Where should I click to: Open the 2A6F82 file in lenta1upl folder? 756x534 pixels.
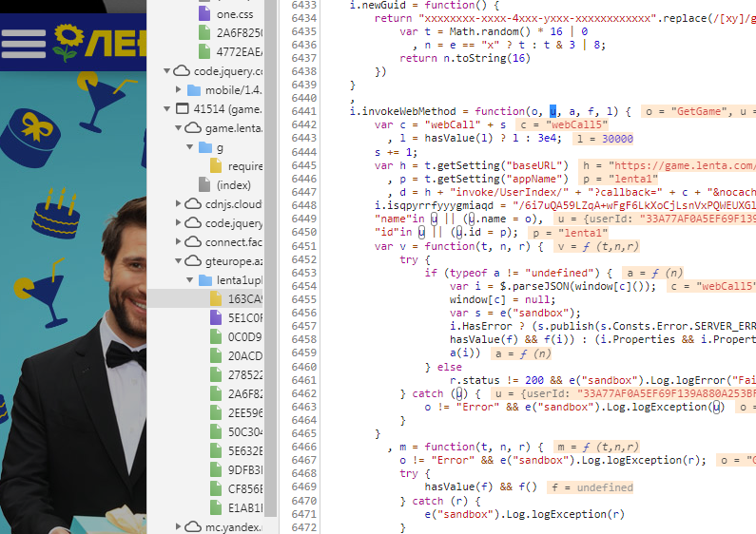click(x=245, y=394)
